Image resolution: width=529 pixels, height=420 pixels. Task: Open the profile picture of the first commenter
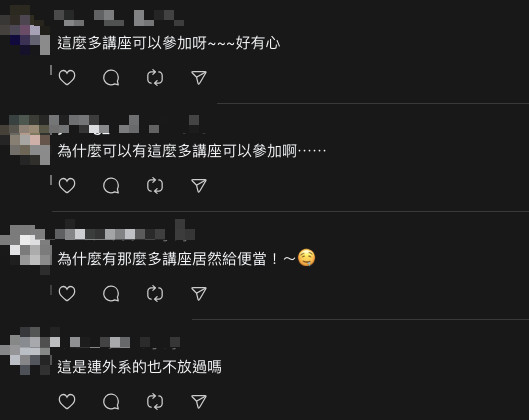tap(25, 30)
